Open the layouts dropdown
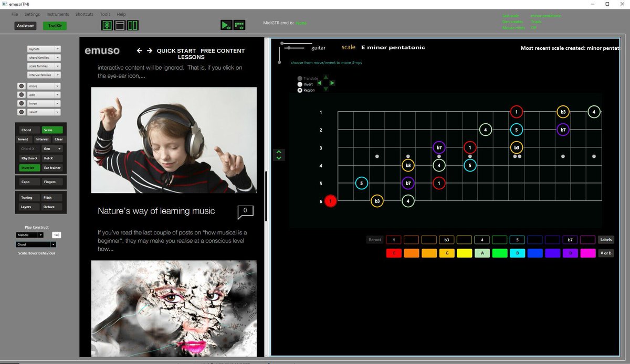 pyautogui.click(x=44, y=49)
